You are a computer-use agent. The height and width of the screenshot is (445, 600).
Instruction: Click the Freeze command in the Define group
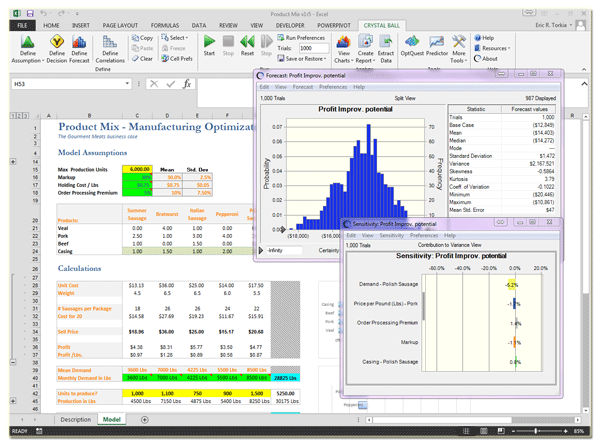pyautogui.click(x=173, y=48)
